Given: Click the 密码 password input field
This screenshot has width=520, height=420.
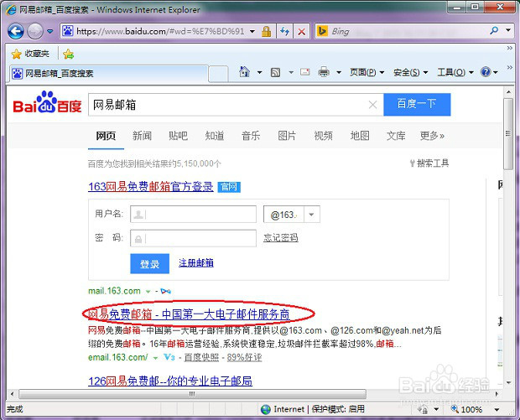Looking at the screenshot, I should click(x=194, y=238).
